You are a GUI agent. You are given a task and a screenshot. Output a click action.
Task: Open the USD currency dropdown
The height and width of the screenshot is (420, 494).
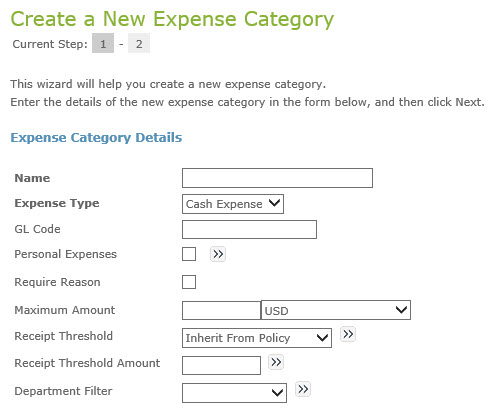336,310
